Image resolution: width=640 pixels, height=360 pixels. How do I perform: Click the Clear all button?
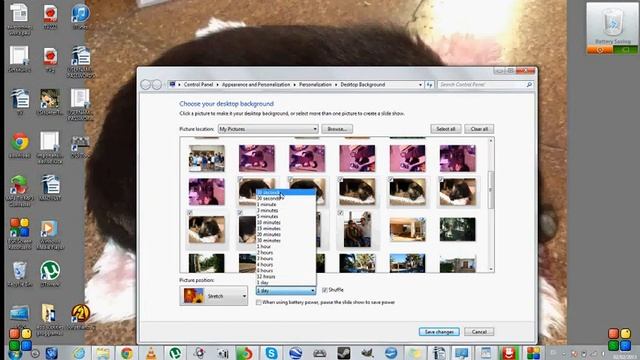(x=479, y=129)
